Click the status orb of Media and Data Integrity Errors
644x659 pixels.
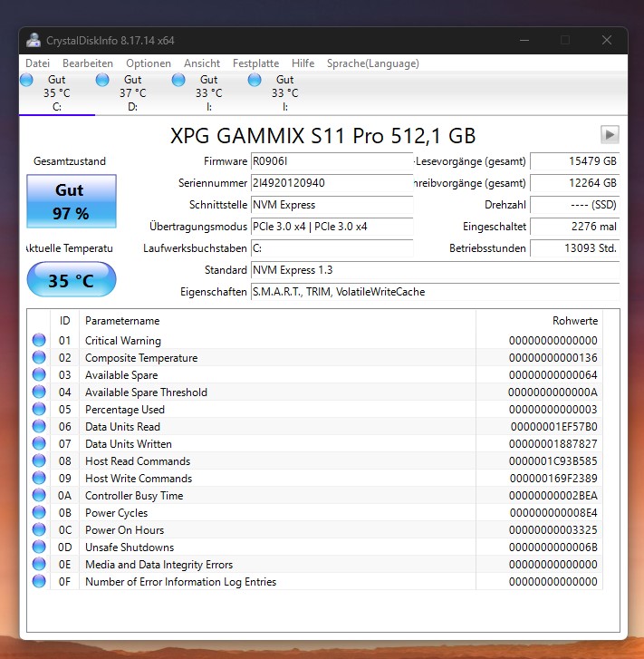[x=39, y=564]
